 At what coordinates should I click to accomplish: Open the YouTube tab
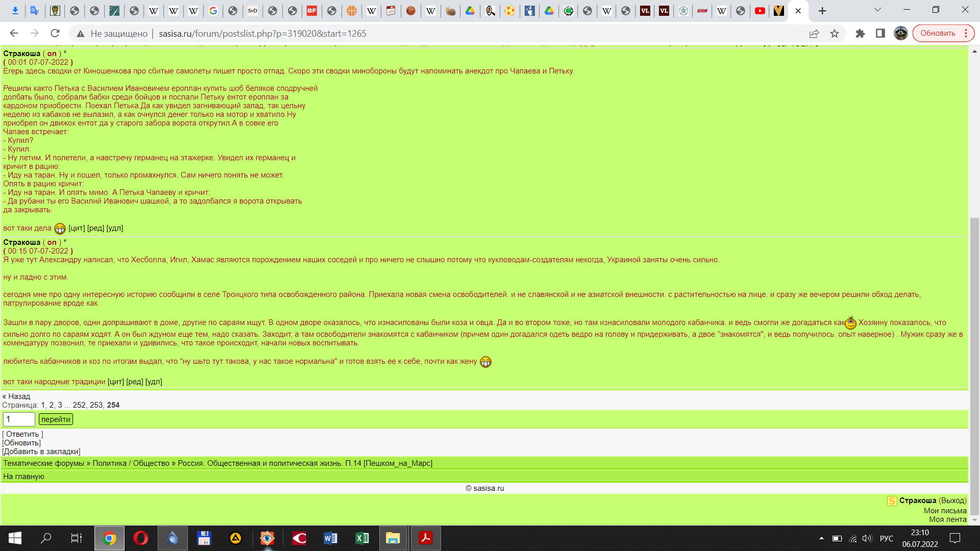(759, 11)
